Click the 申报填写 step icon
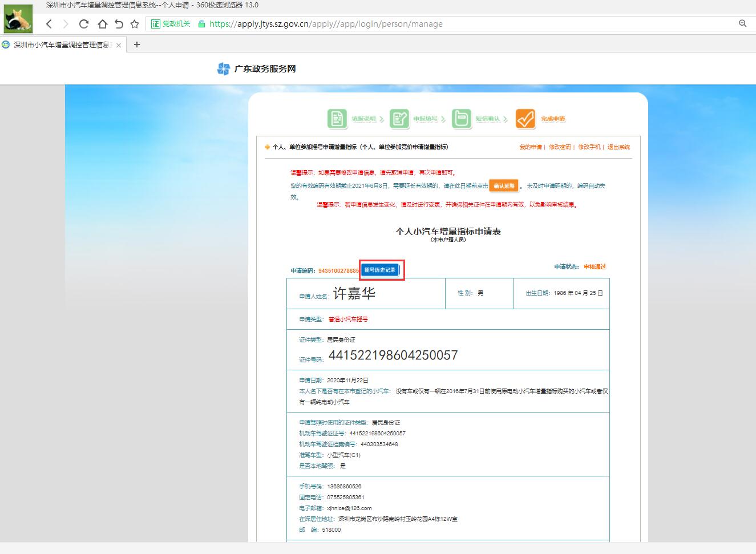Viewport: 756px width, 554px height. pyautogui.click(x=399, y=119)
